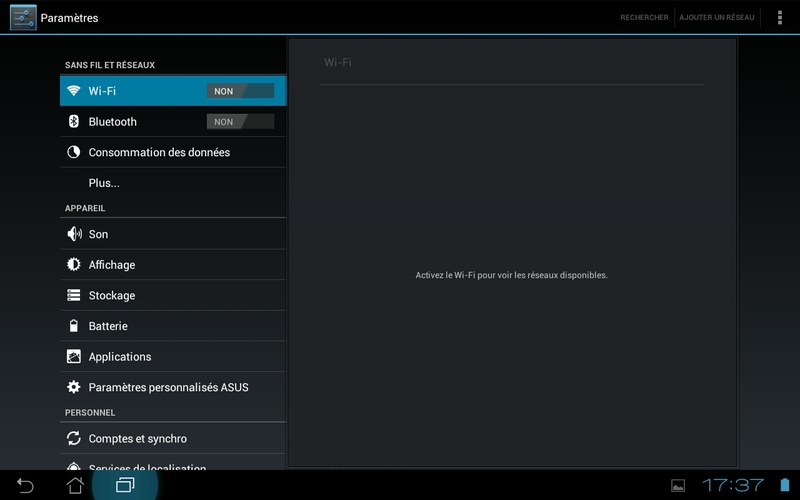Tap the RECHERCHER action

(644, 17)
